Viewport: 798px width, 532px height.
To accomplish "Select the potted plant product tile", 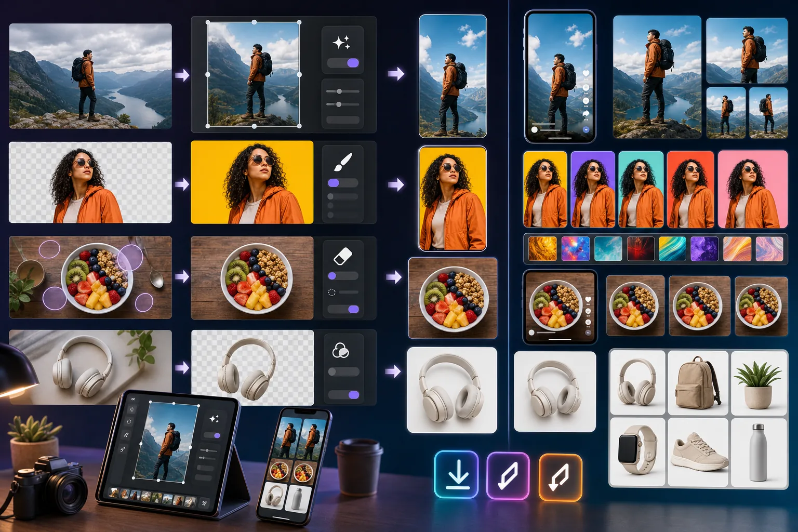I will [759, 382].
